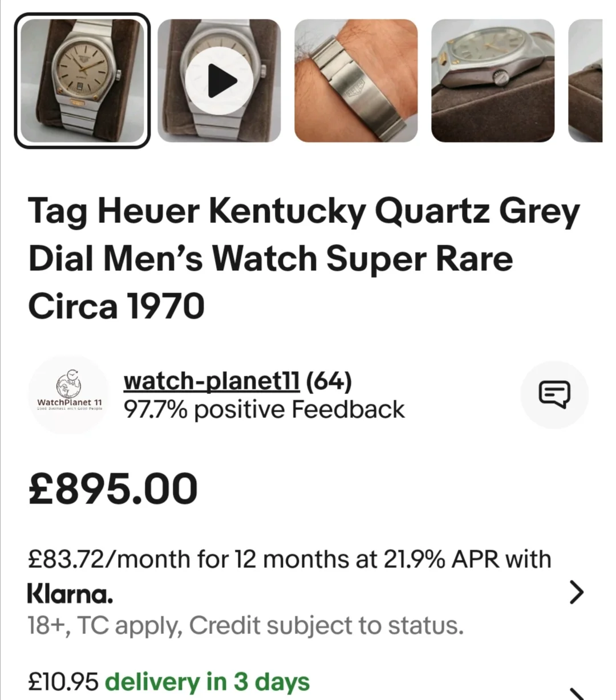Open the 97.7% positive Feedback details
The height and width of the screenshot is (700, 616).
point(264,409)
